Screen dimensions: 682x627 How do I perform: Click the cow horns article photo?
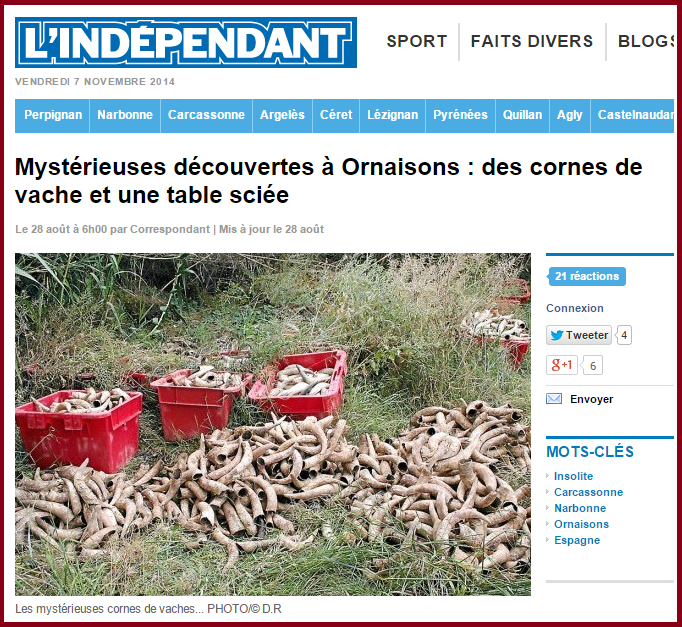[273, 424]
